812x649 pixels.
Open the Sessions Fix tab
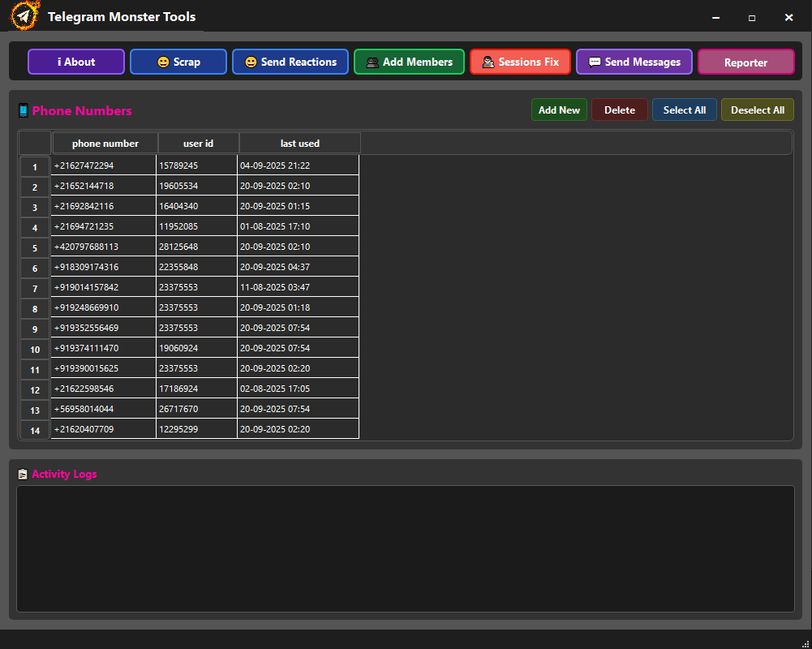coord(520,62)
